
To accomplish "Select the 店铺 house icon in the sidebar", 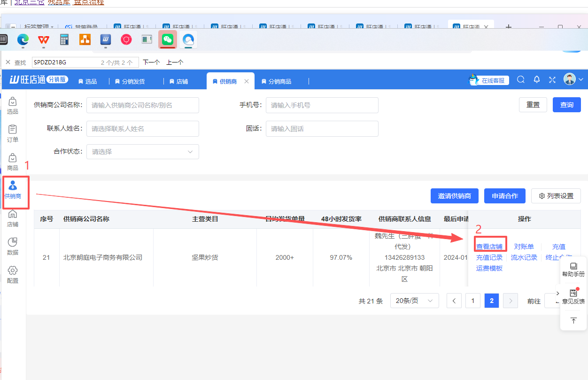I will pos(13,217).
